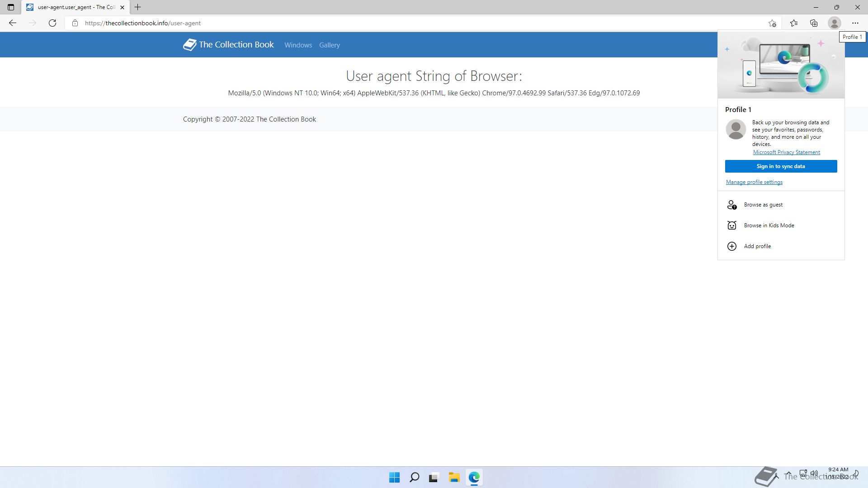
Task: Open Manage profile settings
Action: point(754,182)
